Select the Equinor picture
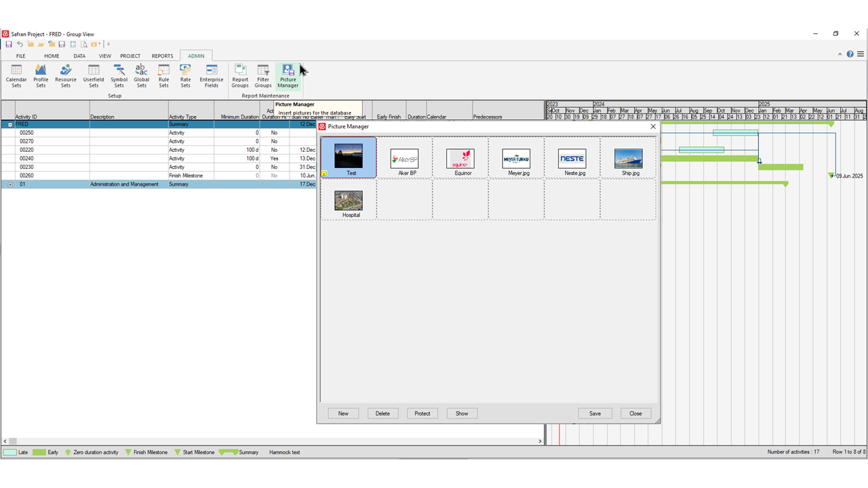 point(460,158)
